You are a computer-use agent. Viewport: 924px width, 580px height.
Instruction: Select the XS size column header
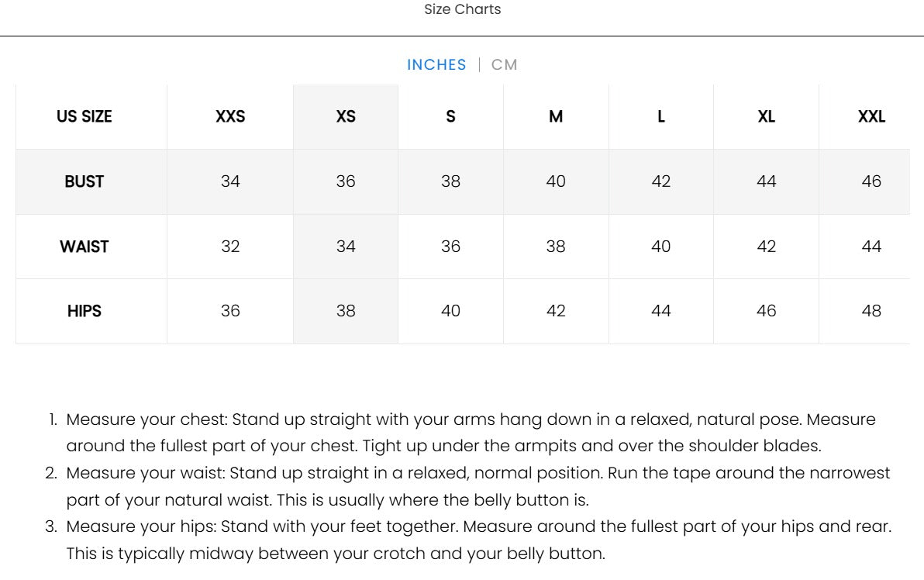pos(346,117)
